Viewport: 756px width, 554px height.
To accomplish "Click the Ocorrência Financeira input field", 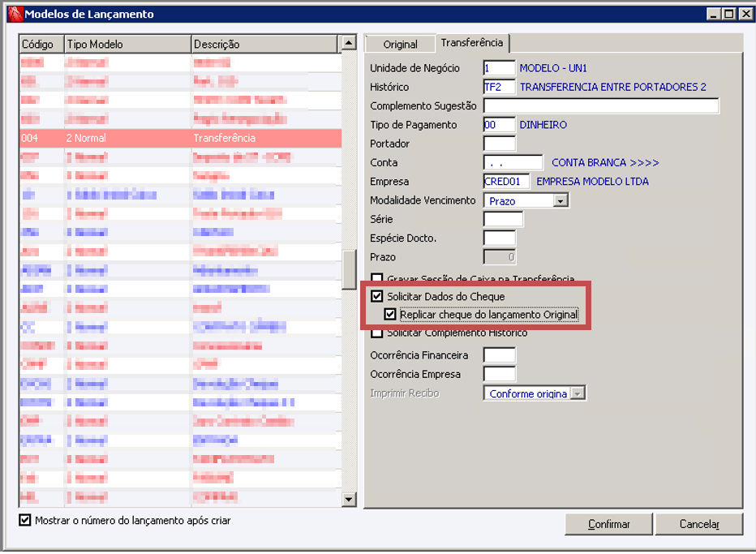I will tap(500, 355).
